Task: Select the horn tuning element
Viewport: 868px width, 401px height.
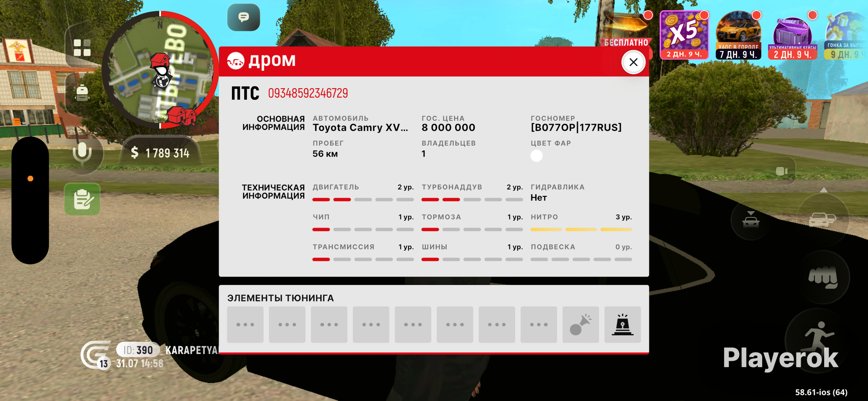Action: click(580, 325)
